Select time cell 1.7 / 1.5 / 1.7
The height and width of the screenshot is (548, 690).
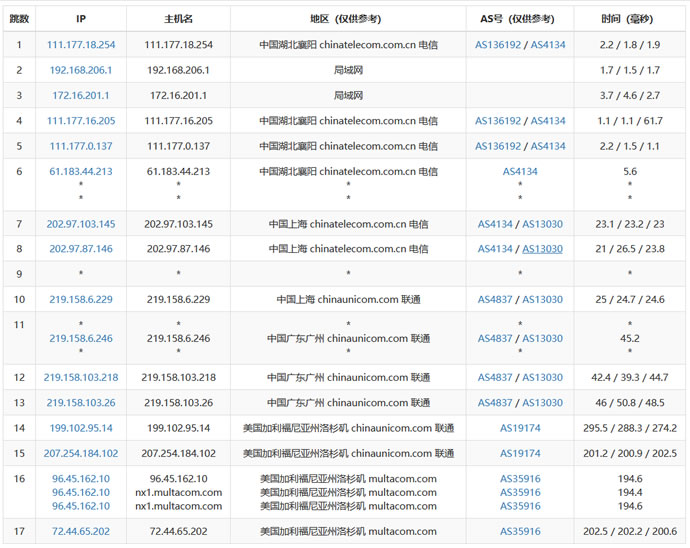630,70
